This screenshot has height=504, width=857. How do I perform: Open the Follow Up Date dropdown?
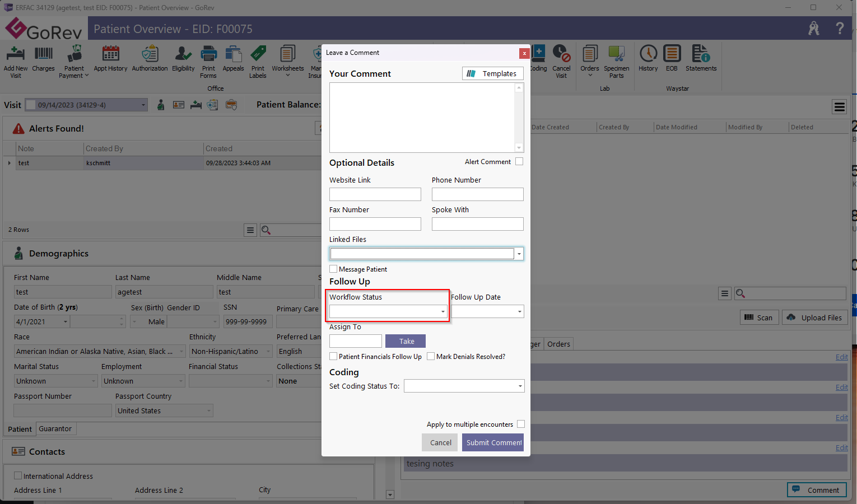pos(519,311)
